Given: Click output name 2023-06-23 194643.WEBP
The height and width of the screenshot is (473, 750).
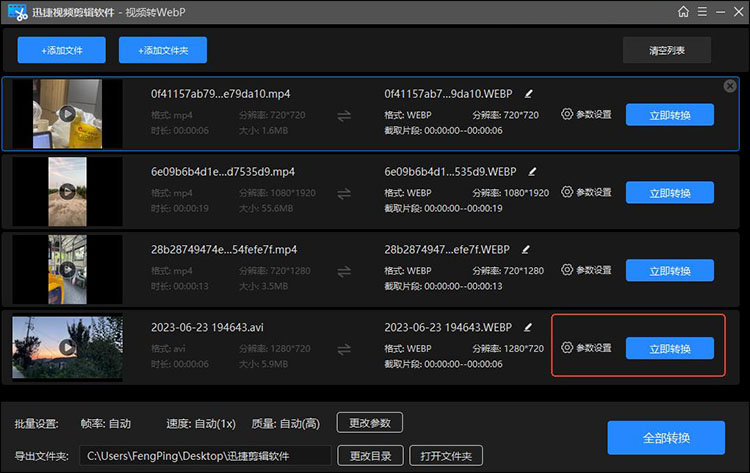Looking at the screenshot, I should coord(448,328).
